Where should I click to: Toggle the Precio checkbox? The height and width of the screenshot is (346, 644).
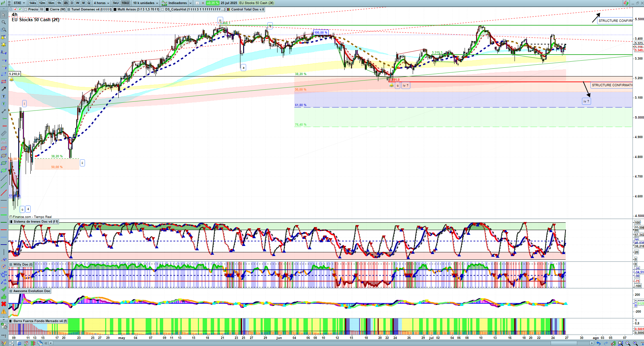click(26, 9)
